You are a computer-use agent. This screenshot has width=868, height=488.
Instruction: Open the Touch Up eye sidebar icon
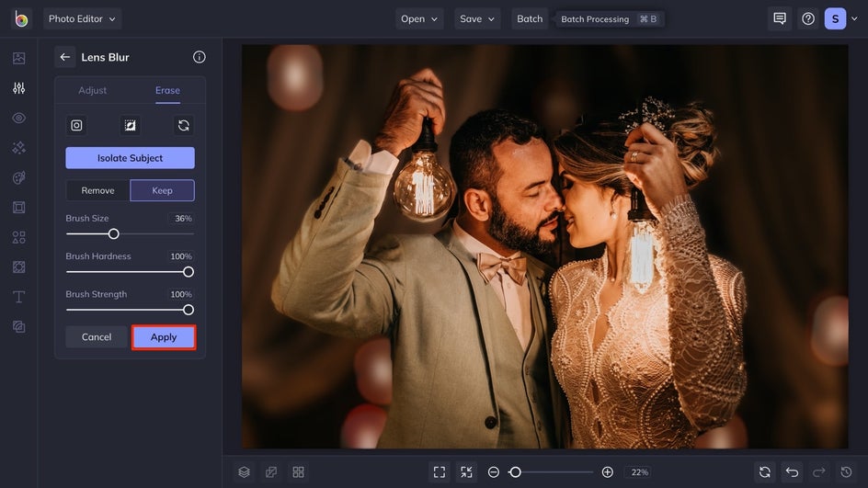tap(18, 118)
